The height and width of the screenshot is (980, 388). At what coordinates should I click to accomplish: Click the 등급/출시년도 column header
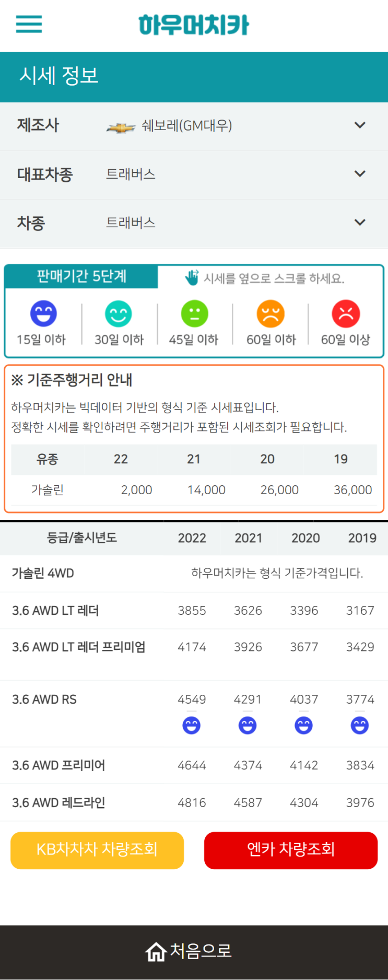pyautogui.click(x=82, y=538)
